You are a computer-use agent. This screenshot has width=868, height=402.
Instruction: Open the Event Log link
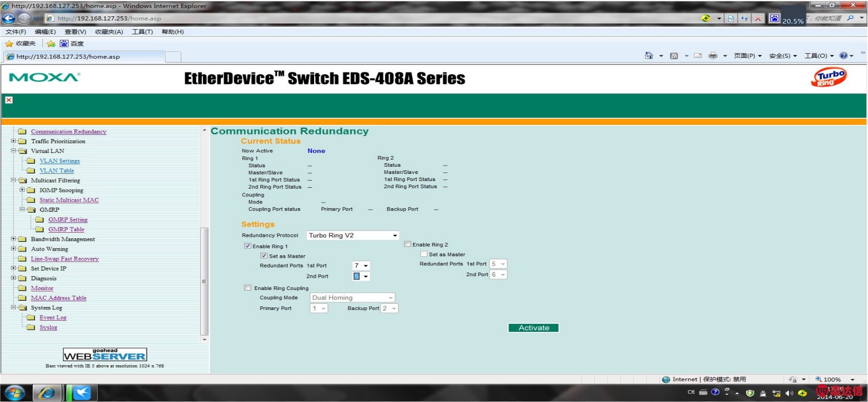click(53, 318)
